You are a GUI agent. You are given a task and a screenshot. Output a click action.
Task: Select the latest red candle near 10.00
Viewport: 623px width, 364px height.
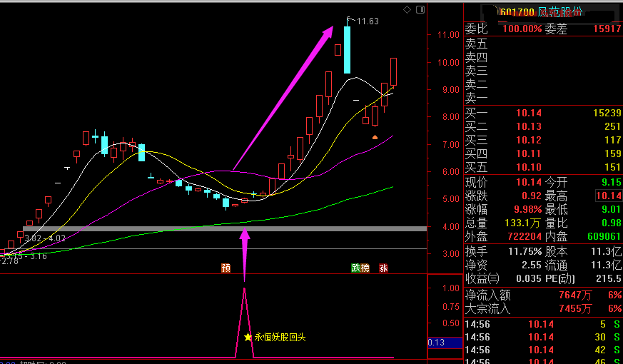point(393,71)
